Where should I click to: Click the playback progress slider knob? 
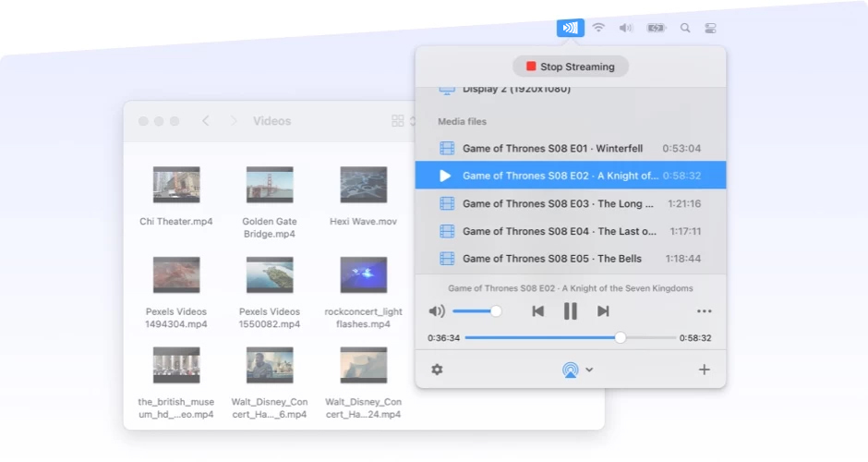coord(621,338)
